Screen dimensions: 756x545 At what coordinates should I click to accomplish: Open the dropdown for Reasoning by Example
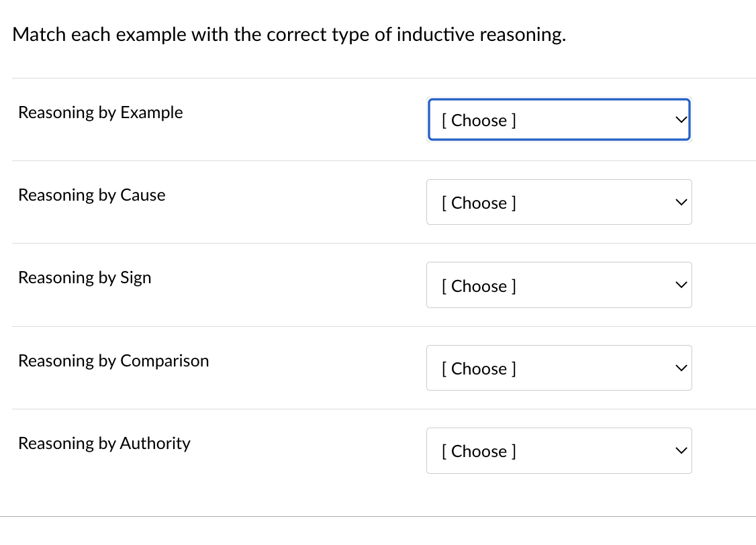(559, 119)
